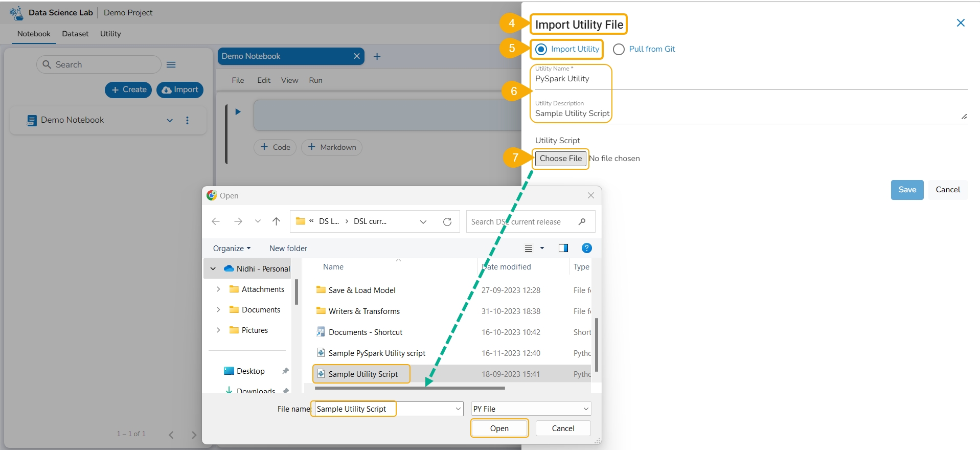This screenshot has width=980, height=450.
Task: Go back in the Open dialog
Action: [216, 221]
